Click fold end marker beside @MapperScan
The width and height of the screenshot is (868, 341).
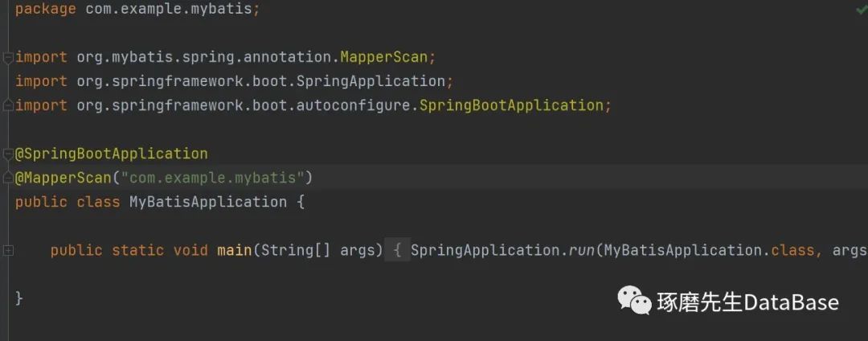[x=8, y=178]
